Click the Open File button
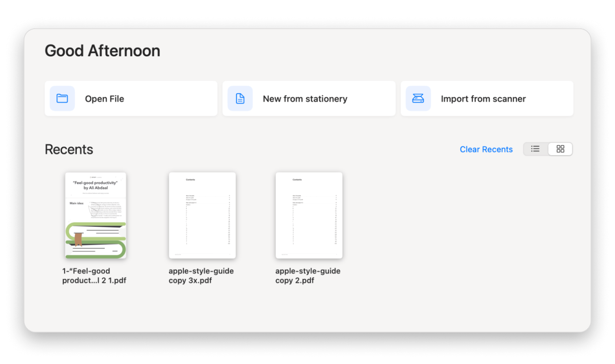The height and width of the screenshot is (364, 615). coord(131,98)
